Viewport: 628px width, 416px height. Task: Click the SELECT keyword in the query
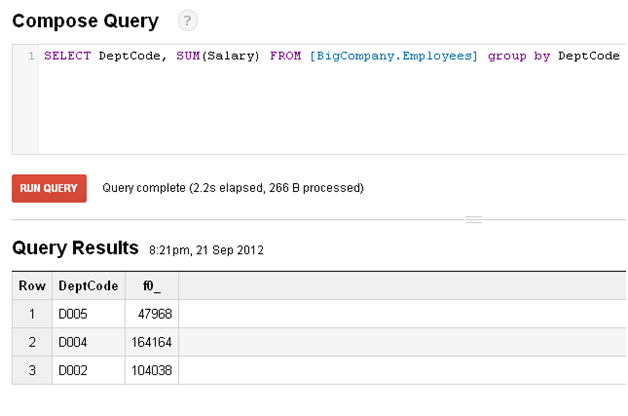click(67, 56)
